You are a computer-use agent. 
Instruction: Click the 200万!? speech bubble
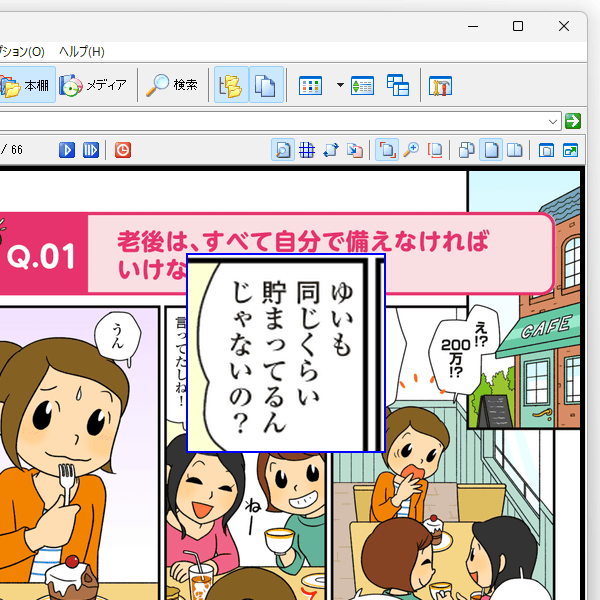pos(456,356)
